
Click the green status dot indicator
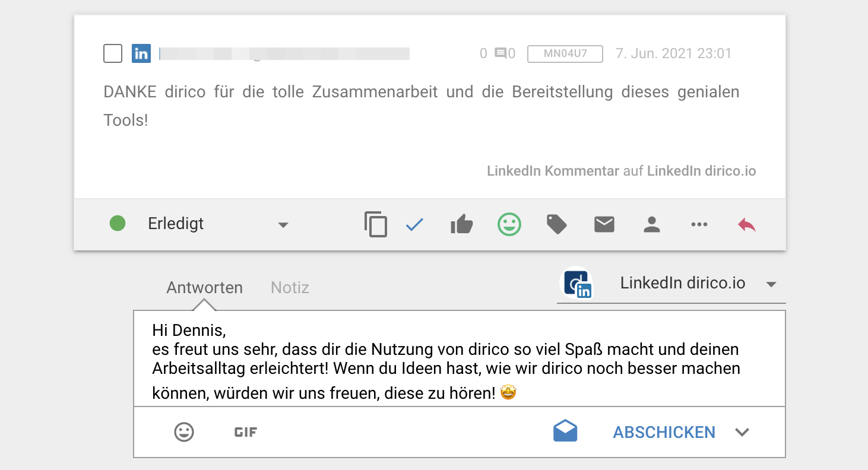click(x=118, y=224)
